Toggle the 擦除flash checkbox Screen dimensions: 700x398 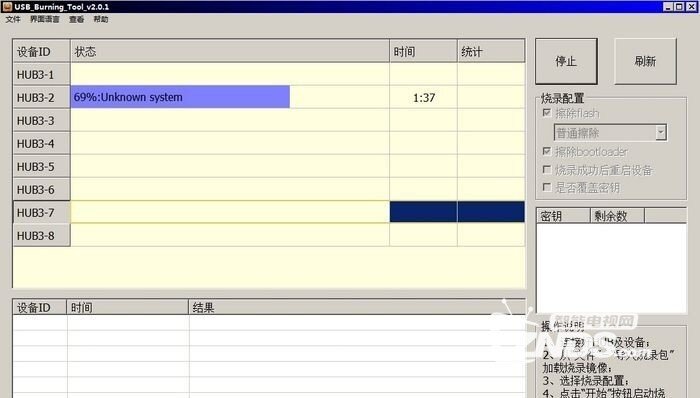(x=546, y=112)
